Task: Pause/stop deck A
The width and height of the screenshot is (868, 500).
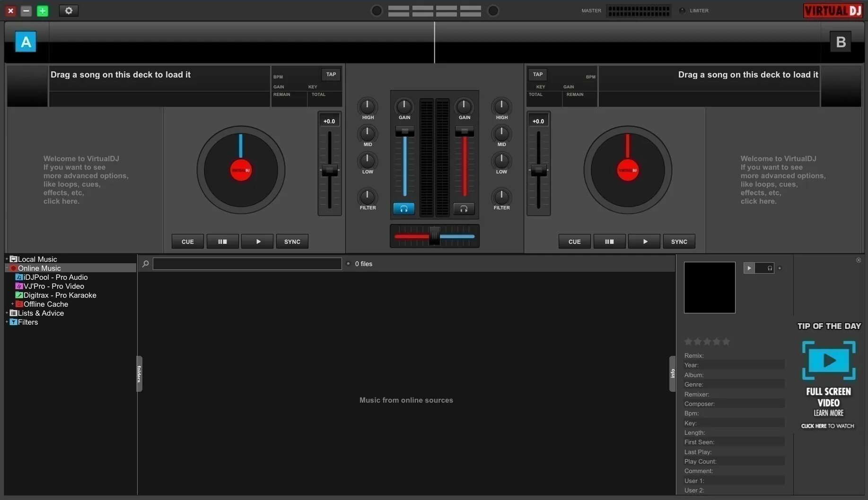Action: tap(222, 241)
